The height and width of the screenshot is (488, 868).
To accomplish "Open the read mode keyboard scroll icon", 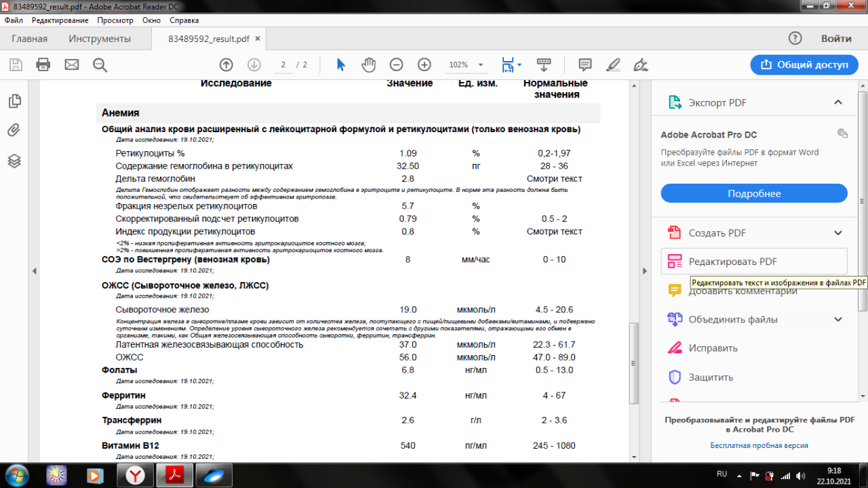I will point(544,65).
